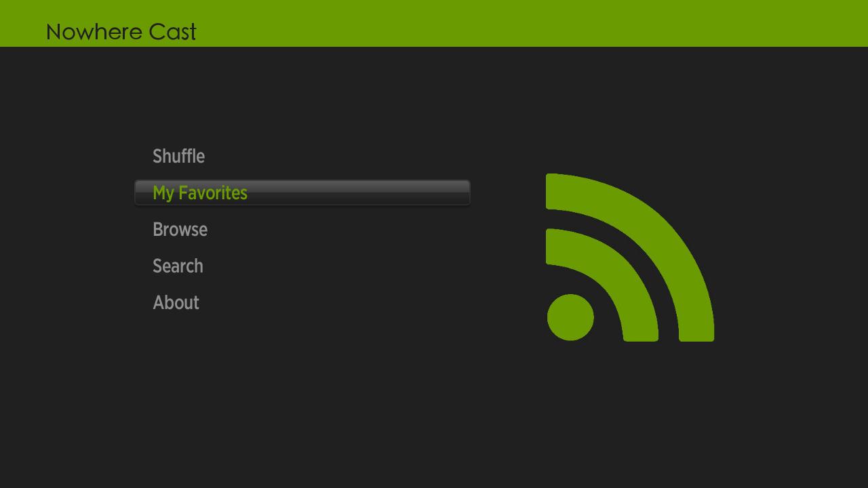Screen dimensions: 868x488
Task: Click the letter B in Browse
Action: [158, 230]
